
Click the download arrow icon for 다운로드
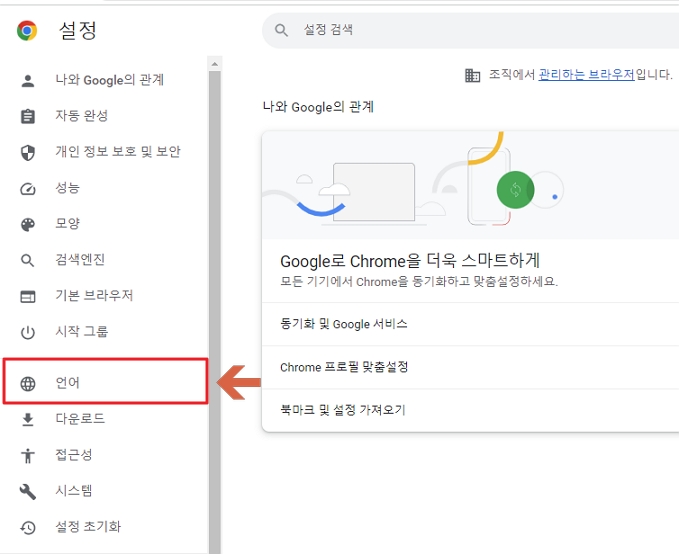(x=28, y=419)
